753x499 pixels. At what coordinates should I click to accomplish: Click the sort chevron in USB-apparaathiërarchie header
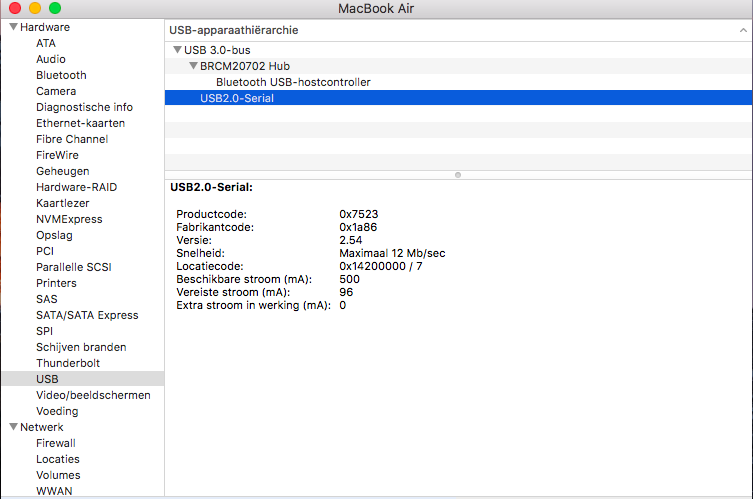coord(743,30)
